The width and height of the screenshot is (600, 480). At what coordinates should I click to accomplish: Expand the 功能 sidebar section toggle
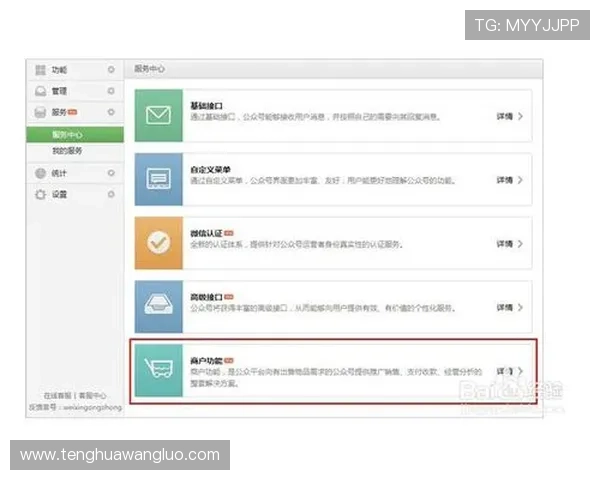tap(111, 70)
